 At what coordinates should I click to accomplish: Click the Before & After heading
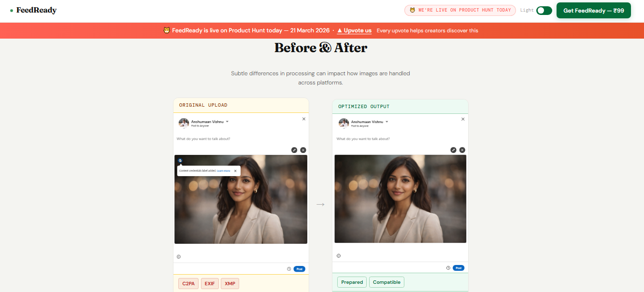point(321,48)
